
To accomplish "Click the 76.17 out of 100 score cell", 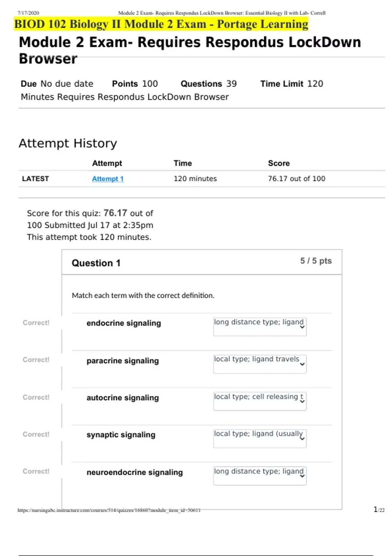I will (296, 179).
